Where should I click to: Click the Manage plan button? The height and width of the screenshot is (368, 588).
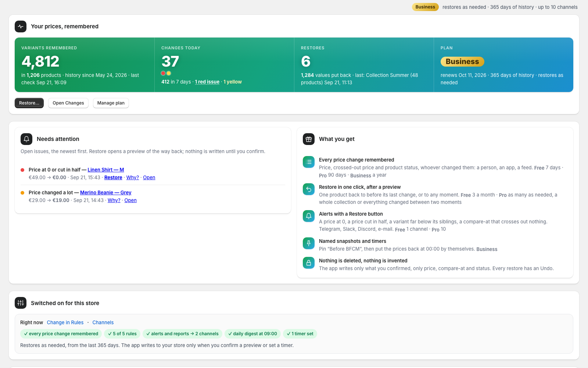(x=111, y=103)
